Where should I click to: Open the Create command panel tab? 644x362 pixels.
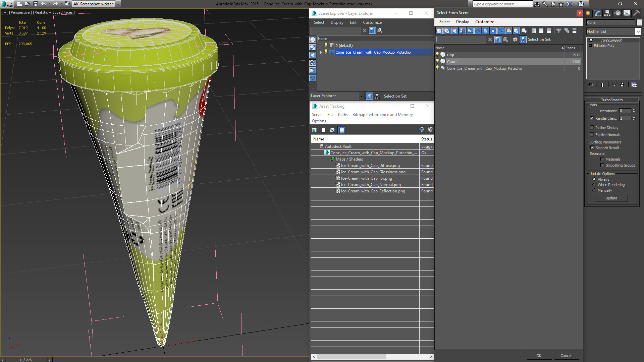point(588,13)
